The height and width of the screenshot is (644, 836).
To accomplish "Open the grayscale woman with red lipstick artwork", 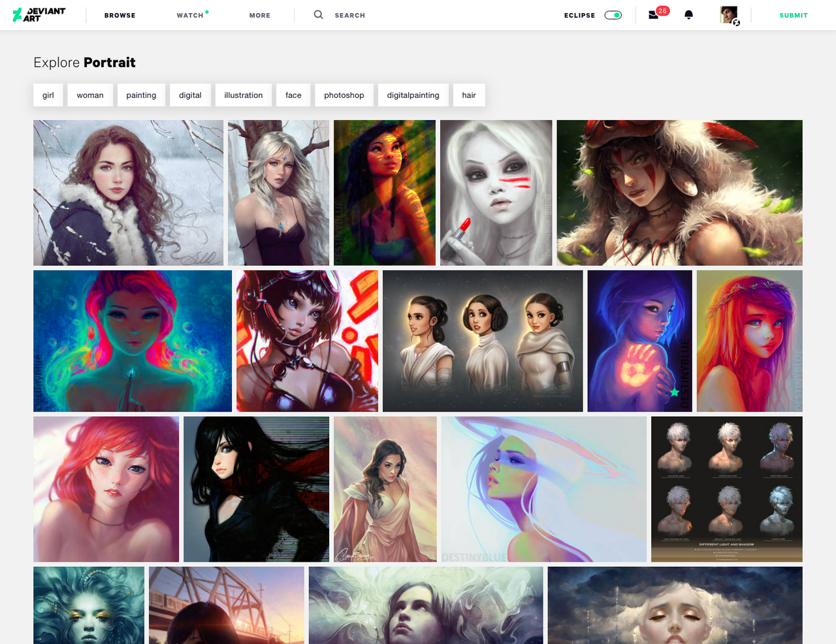I will coord(496,193).
